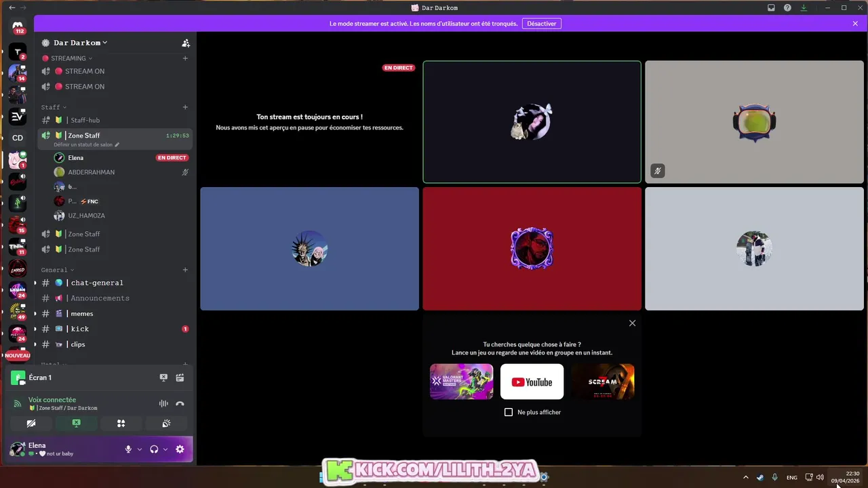Invite people to Dar Darkom server

(186, 43)
